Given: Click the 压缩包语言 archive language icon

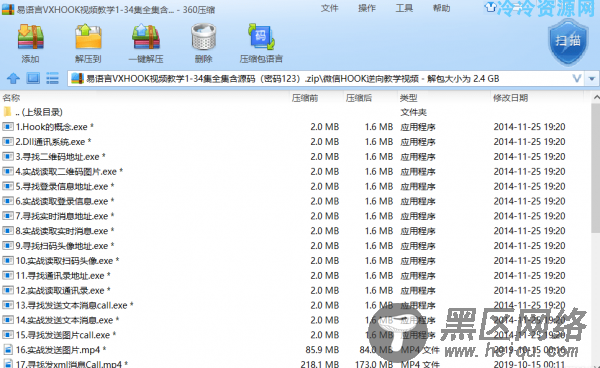Looking at the screenshot, I should (x=261, y=37).
